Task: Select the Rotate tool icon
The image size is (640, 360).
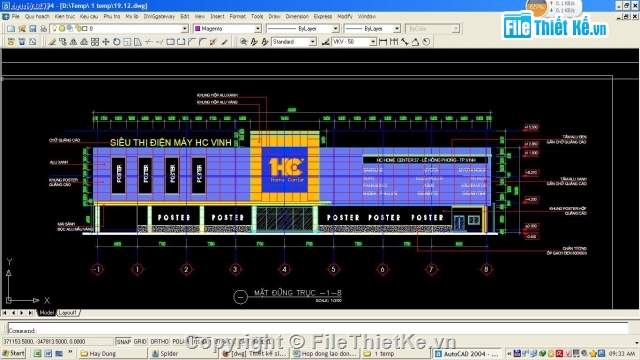Action: coord(117,42)
